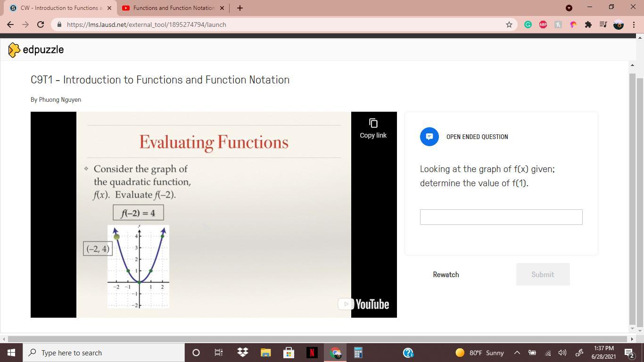644x362 pixels.
Task: Click the battery icon in system tray
Action: click(532, 353)
